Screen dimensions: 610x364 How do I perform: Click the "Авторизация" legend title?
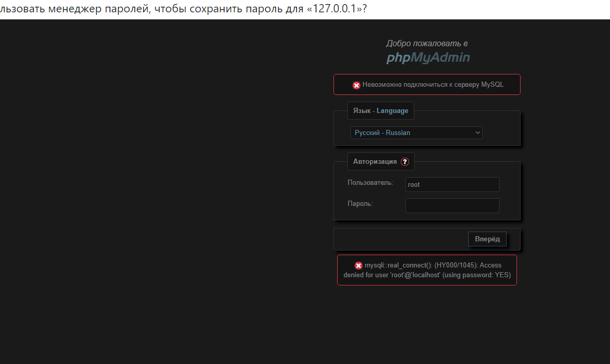[375, 161]
